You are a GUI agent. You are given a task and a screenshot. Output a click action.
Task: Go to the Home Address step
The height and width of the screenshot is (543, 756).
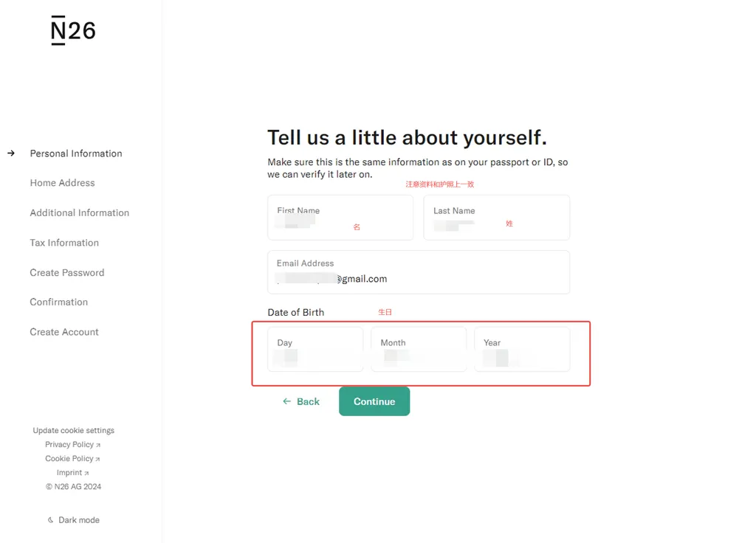(x=62, y=183)
